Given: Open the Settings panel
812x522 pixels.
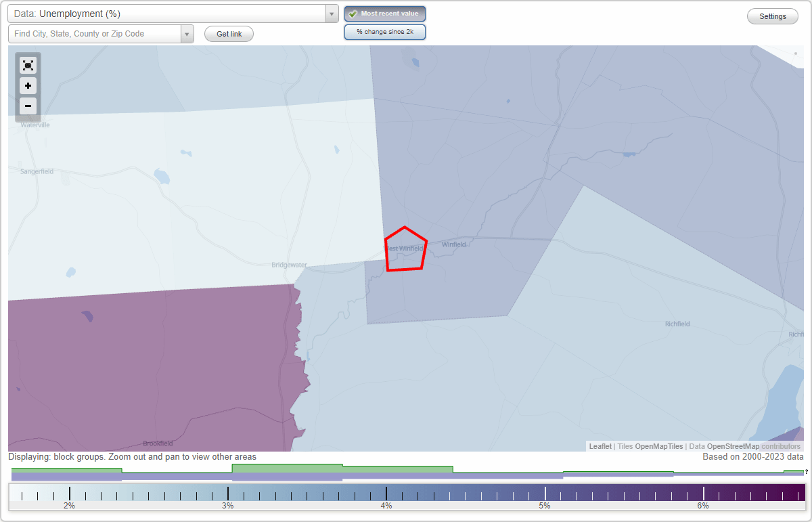Looking at the screenshot, I should pos(772,16).
